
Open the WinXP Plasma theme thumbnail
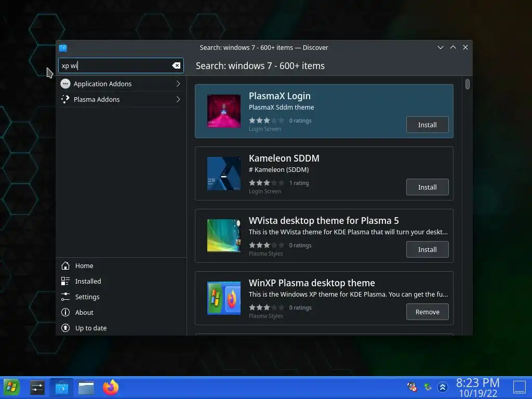click(224, 298)
